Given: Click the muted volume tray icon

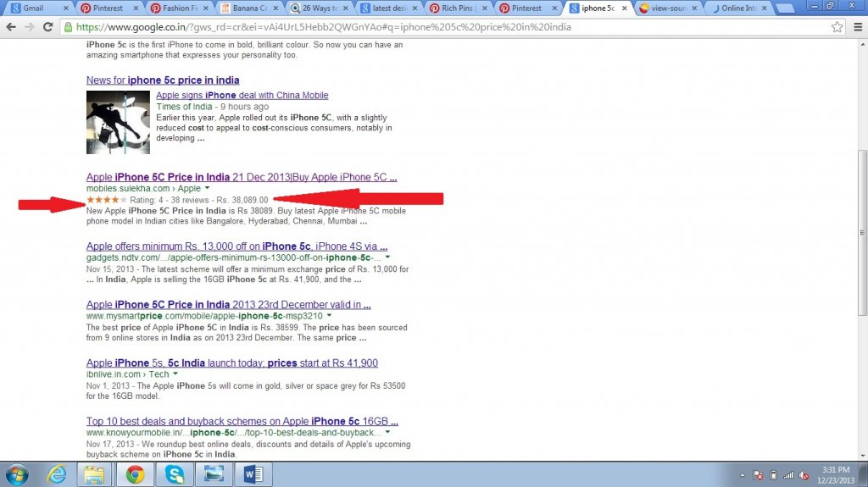Looking at the screenshot, I should tap(804, 475).
